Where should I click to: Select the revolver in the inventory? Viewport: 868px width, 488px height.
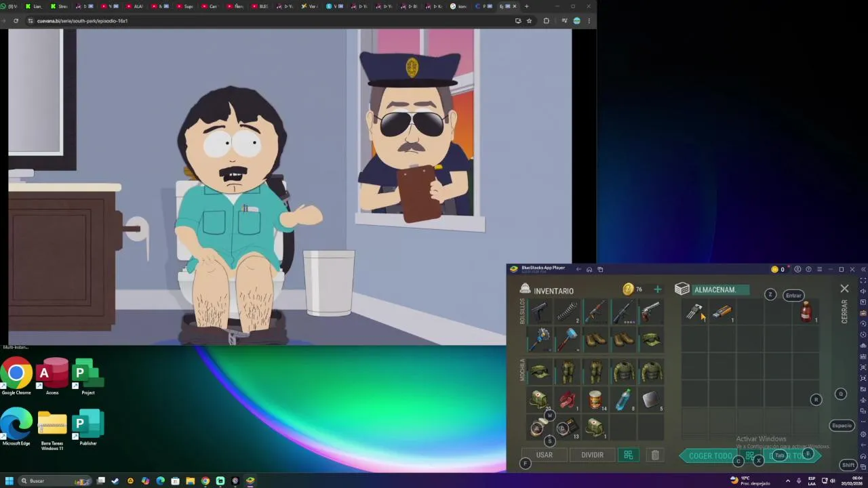point(651,312)
